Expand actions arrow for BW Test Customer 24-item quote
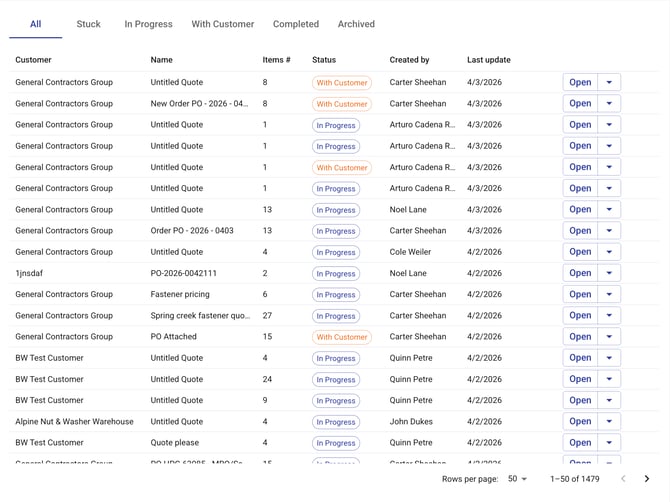This screenshot has width=670, height=502. pos(609,379)
